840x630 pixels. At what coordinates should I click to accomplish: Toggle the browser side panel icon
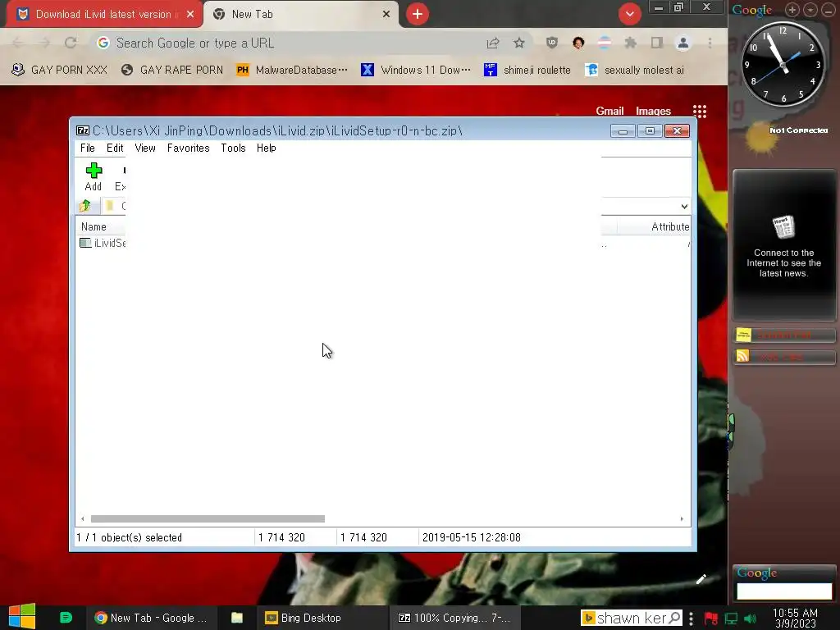coord(657,43)
